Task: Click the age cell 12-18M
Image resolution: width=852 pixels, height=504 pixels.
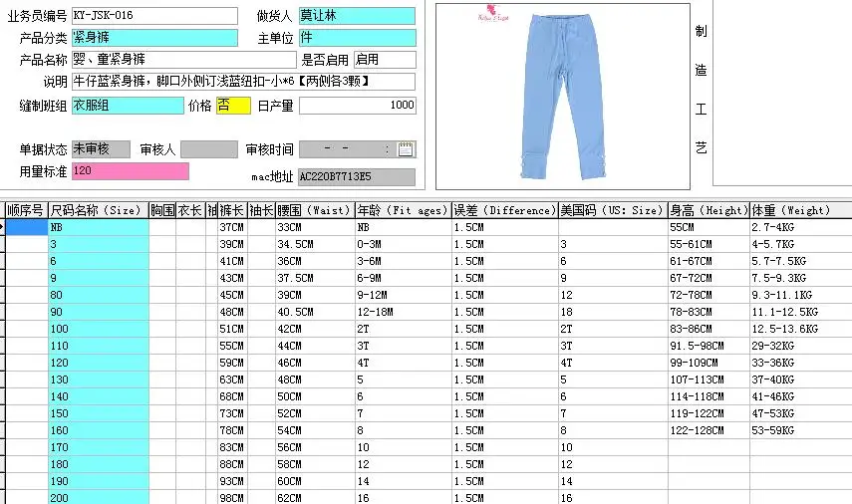Action: coord(404,312)
